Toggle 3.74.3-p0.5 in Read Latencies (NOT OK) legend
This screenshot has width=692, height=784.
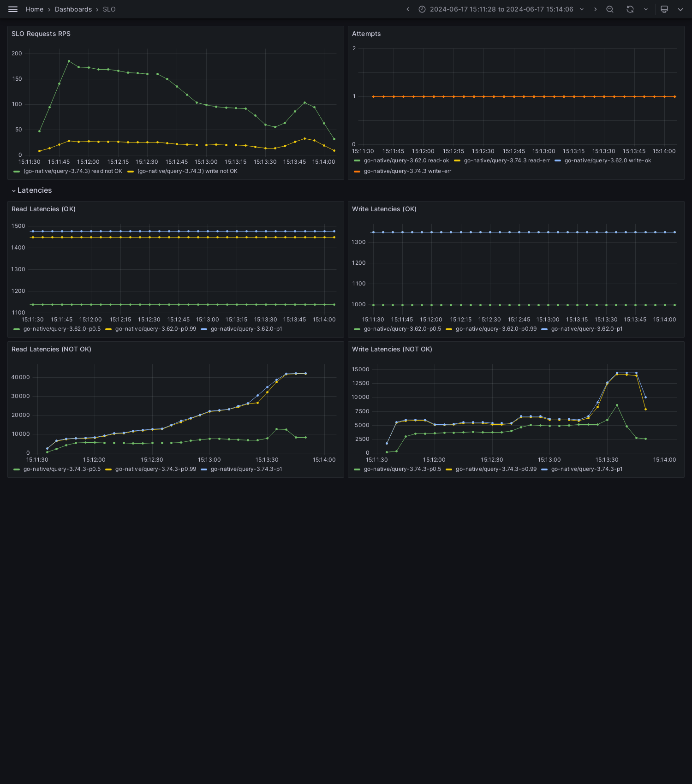[x=62, y=469]
